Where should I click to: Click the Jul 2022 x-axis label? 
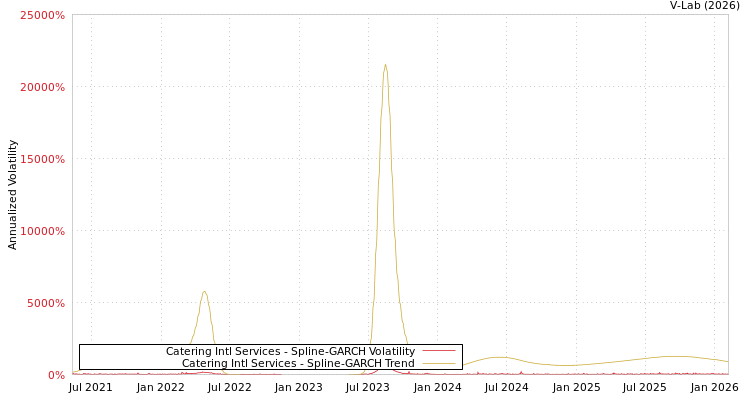(230, 387)
